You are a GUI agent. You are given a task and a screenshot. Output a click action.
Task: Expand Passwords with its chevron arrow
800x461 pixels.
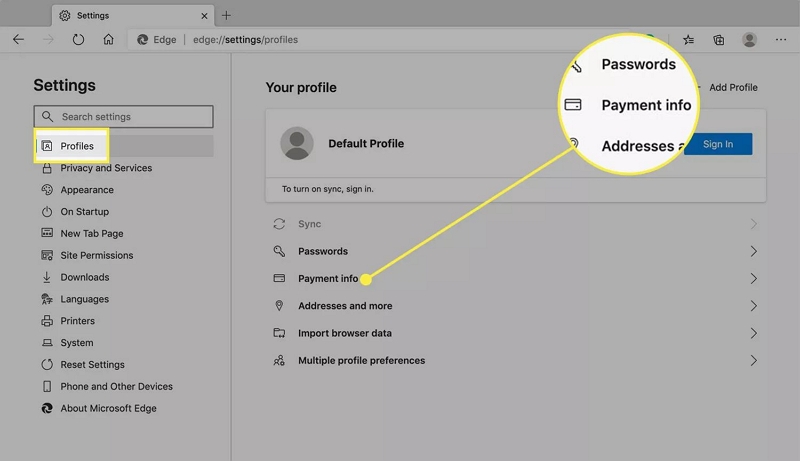click(754, 251)
